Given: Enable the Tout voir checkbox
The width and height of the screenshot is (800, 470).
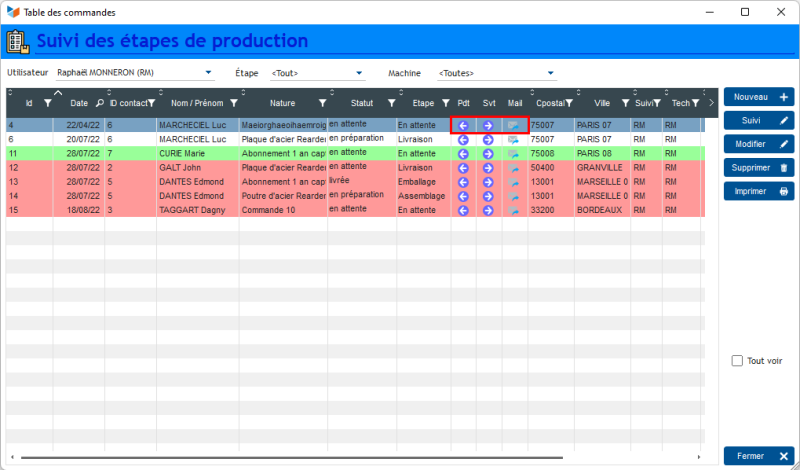Looking at the screenshot, I should pyautogui.click(x=737, y=361).
